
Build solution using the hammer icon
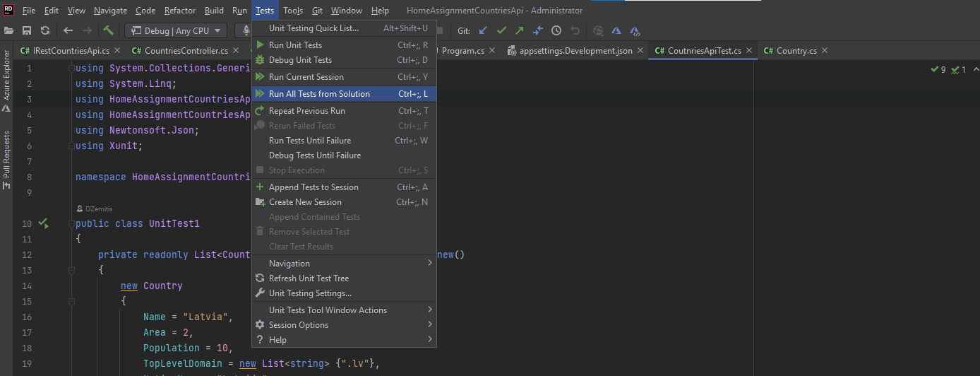[108, 30]
